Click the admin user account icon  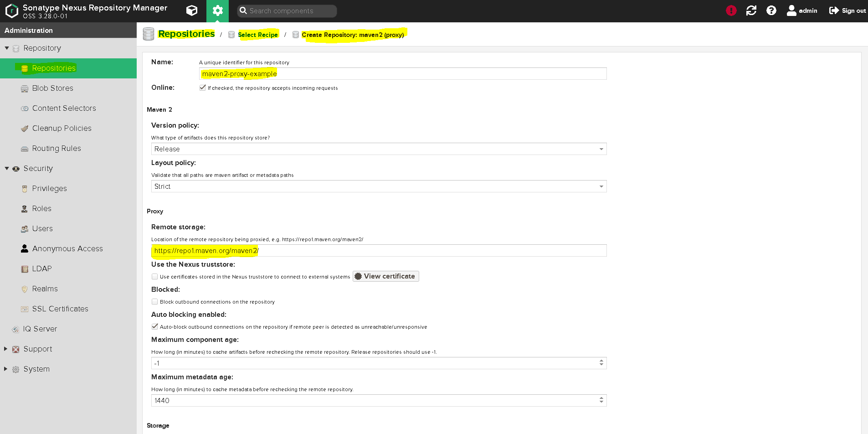791,10
